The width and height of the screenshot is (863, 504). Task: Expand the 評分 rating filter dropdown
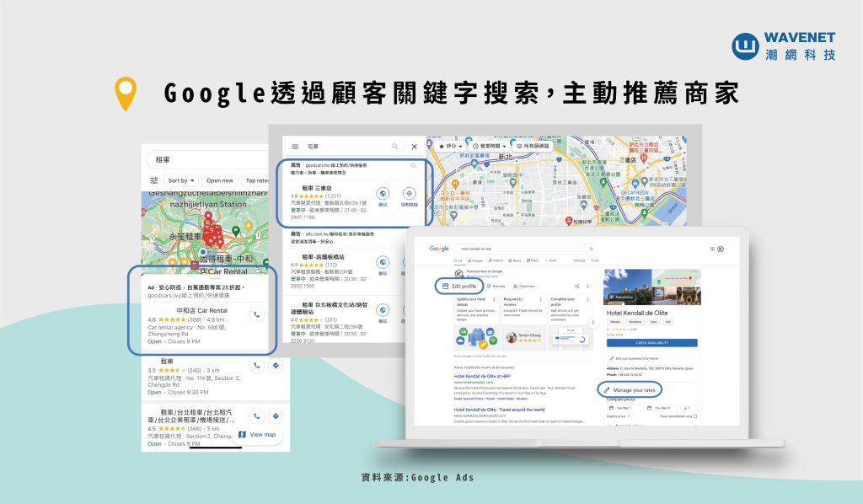click(x=450, y=147)
